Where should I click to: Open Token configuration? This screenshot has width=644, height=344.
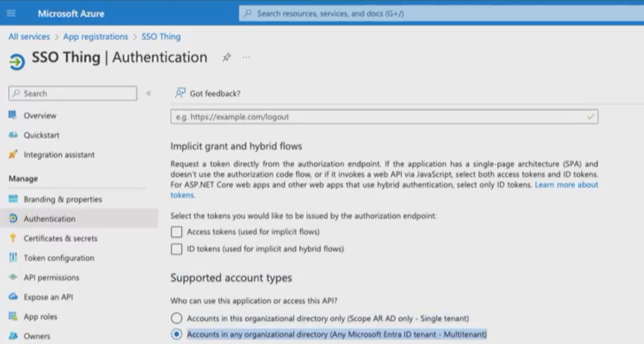click(x=58, y=258)
